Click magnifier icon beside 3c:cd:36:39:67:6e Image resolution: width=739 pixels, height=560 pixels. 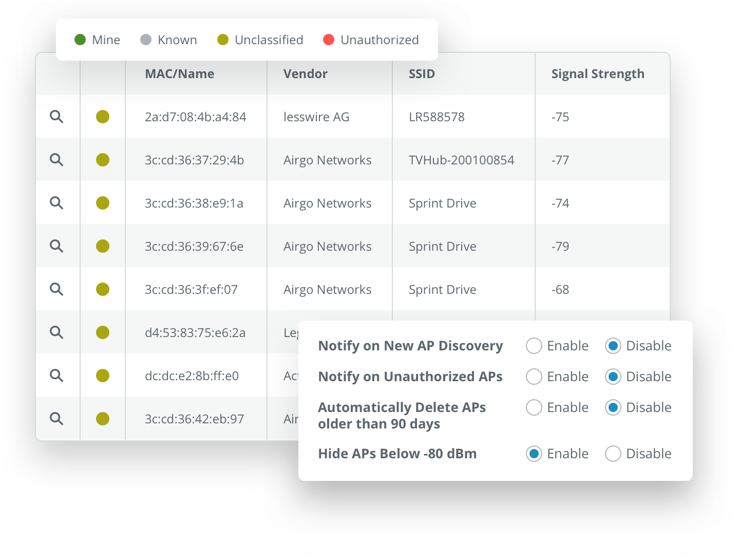pos(56,246)
